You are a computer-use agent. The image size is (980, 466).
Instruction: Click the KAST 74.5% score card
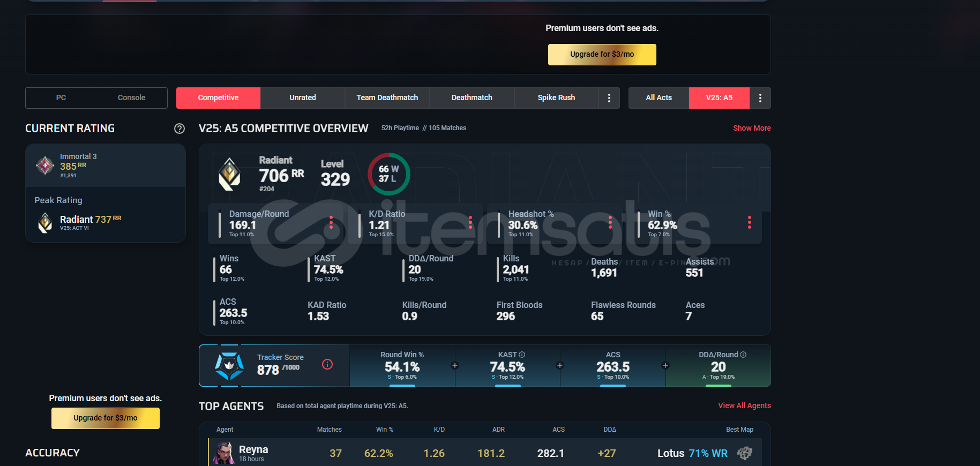pos(507,366)
